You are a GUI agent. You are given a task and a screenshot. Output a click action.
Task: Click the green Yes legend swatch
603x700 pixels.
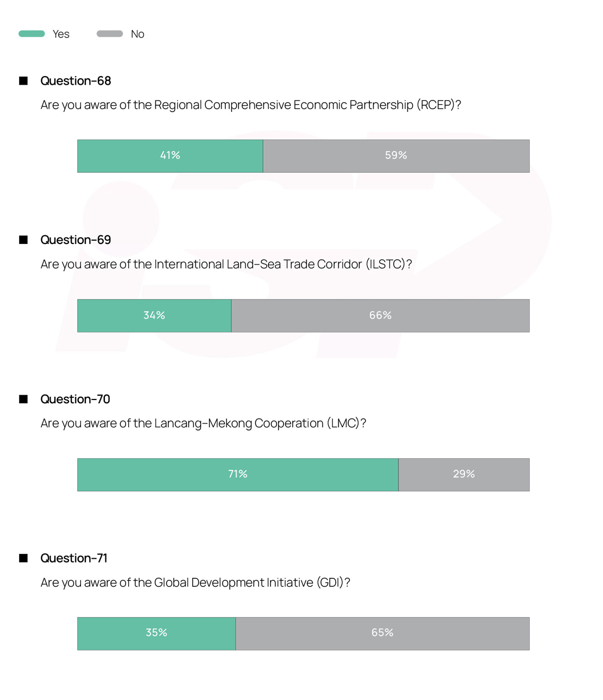(32, 34)
